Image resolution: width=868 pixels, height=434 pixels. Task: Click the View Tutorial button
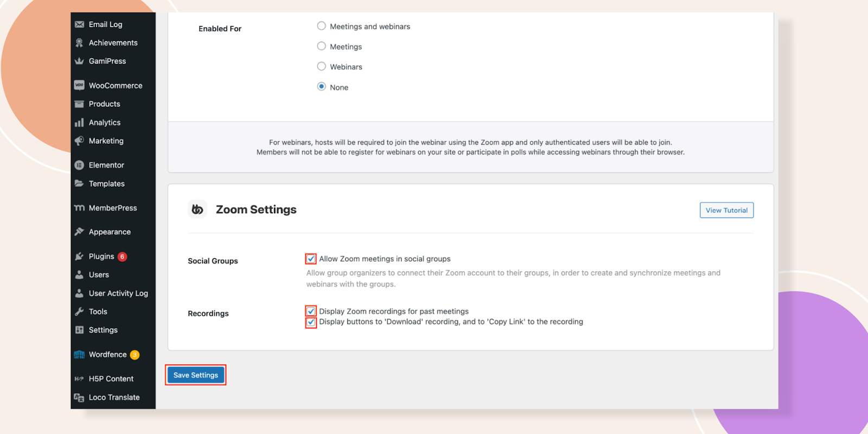(x=726, y=210)
